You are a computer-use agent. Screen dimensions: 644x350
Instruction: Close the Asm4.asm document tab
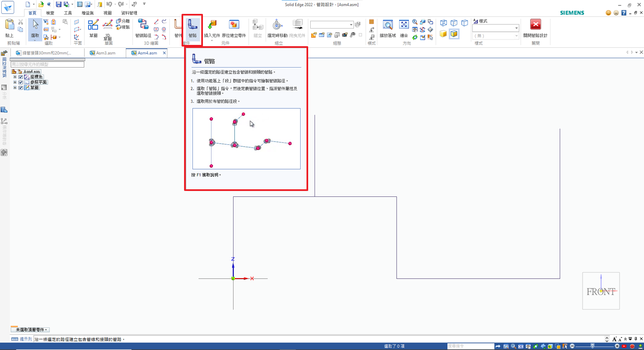pyautogui.click(x=164, y=53)
